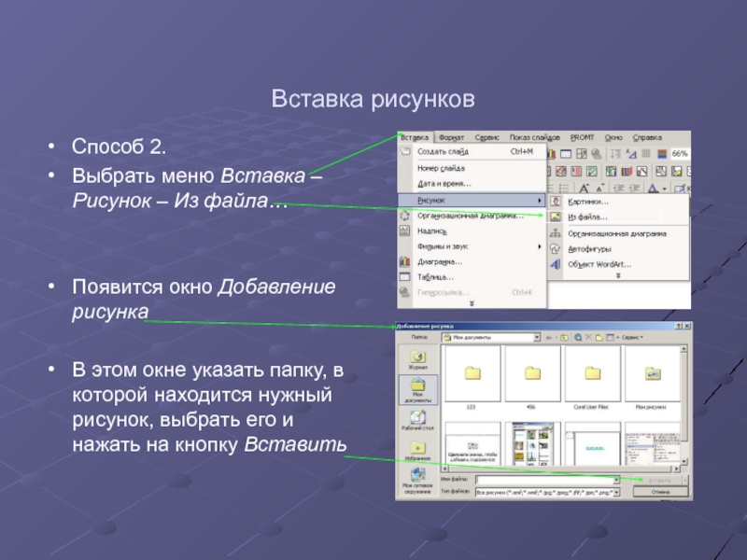Click the delete X icon in dialog
Screen dimensions: 747x560
click(588, 337)
